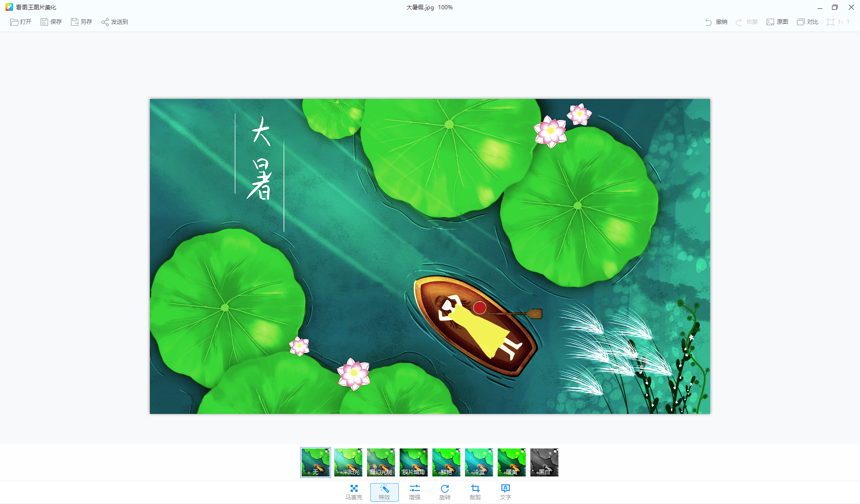Apply the 胶片暗角 filter thumbnail

414,462
